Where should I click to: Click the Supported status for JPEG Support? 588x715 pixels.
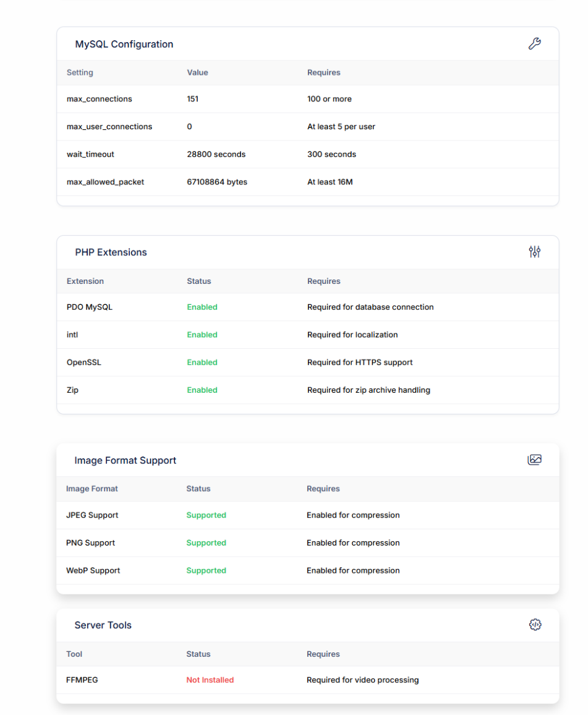point(206,515)
